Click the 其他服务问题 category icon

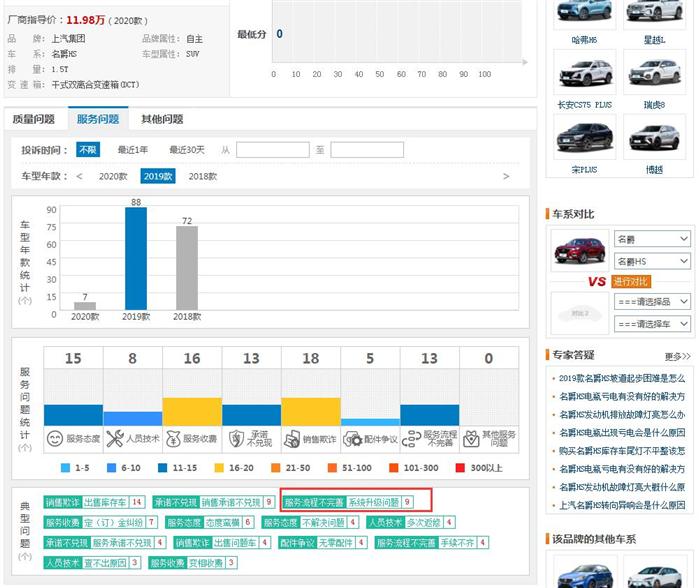(x=471, y=439)
